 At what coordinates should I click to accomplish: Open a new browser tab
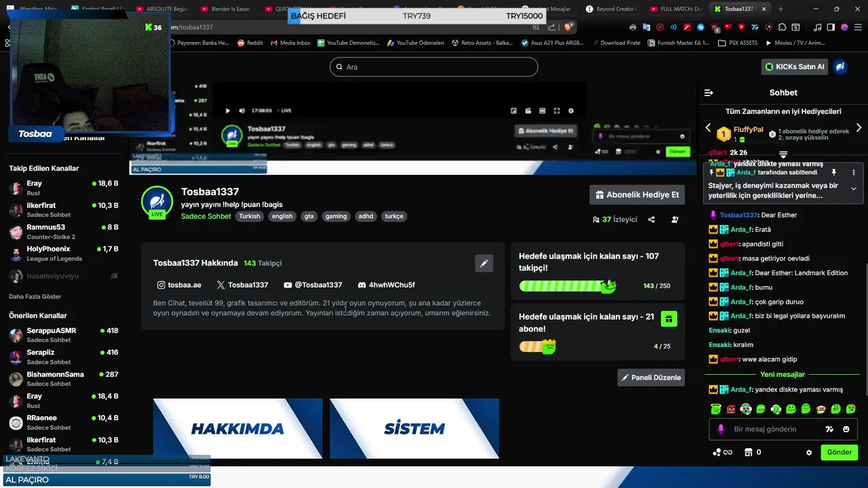tap(781, 9)
